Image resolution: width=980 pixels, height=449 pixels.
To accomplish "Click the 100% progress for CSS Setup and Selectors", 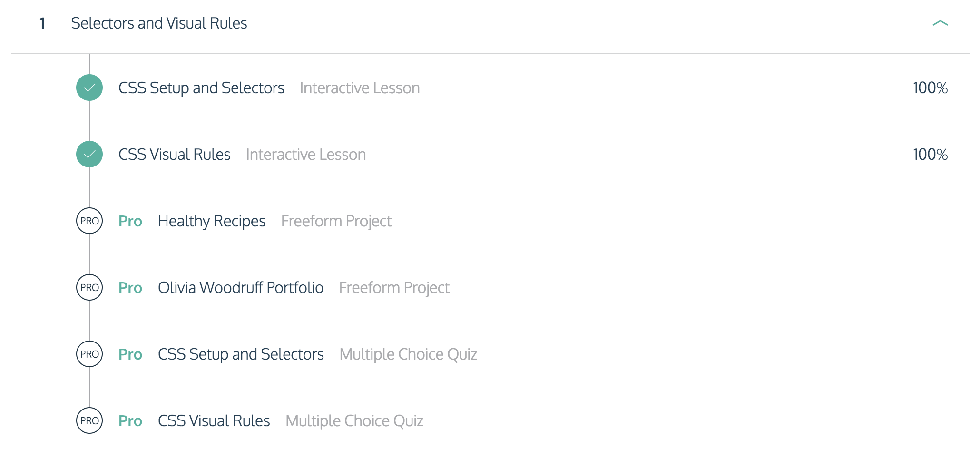I will coord(930,88).
